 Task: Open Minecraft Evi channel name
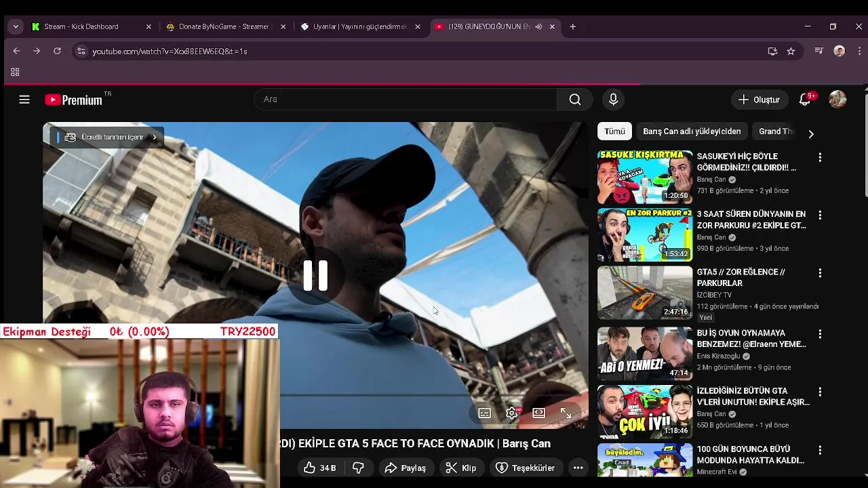[x=717, y=472]
